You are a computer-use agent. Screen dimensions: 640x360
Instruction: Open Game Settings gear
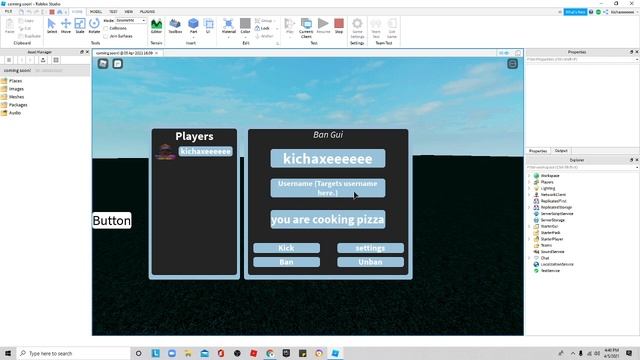coord(357,28)
